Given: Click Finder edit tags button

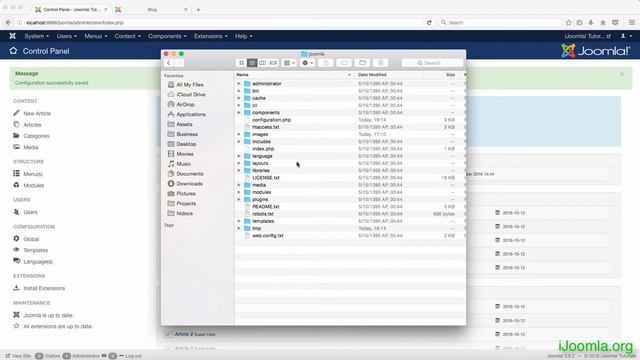Looking at the screenshot, I should (344, 63).
